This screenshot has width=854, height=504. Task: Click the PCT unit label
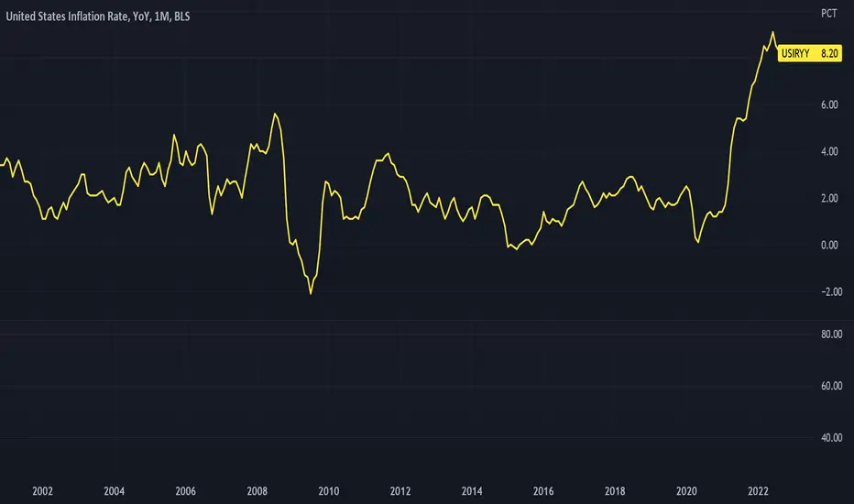click(828, 13)
